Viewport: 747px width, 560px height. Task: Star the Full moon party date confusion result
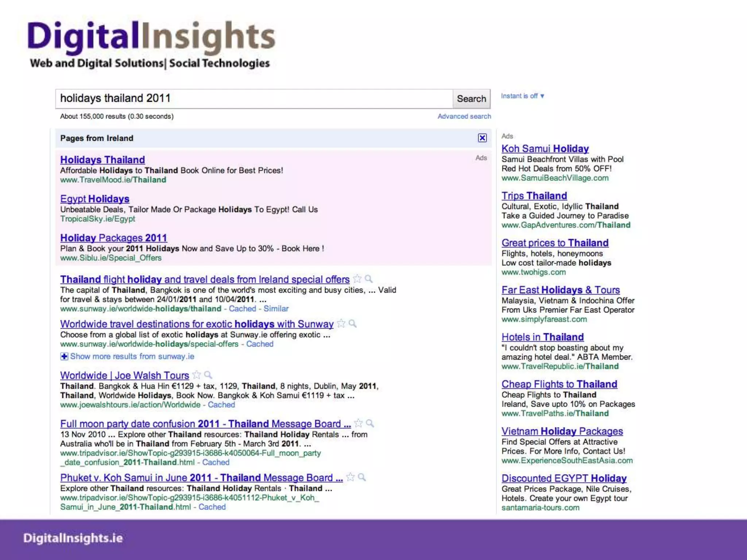tap(359, 423)
